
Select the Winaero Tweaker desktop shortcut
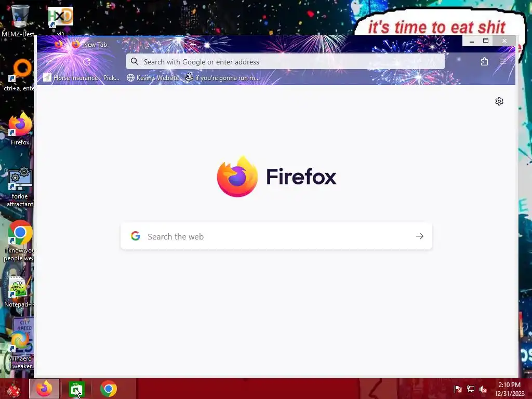point(20,351)
